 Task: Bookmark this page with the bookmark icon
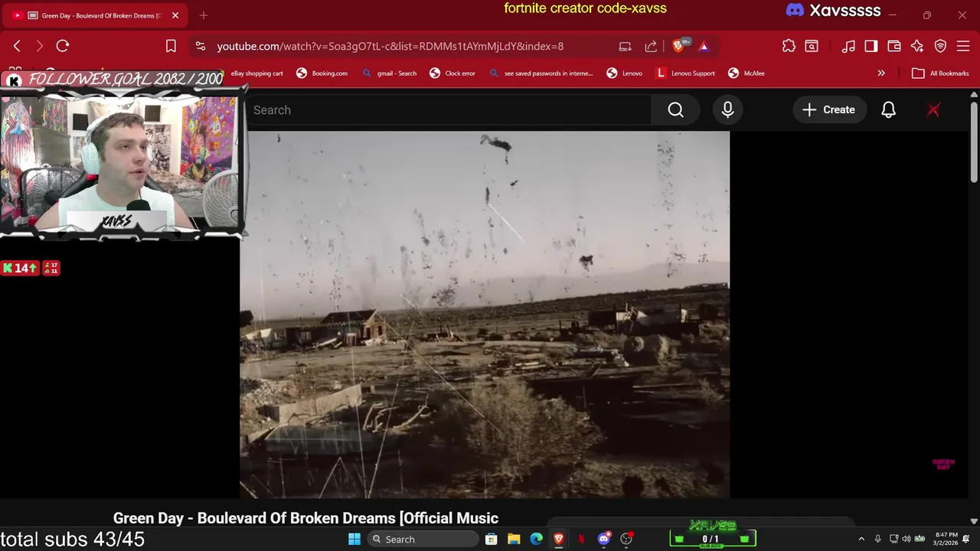[171, 46]
